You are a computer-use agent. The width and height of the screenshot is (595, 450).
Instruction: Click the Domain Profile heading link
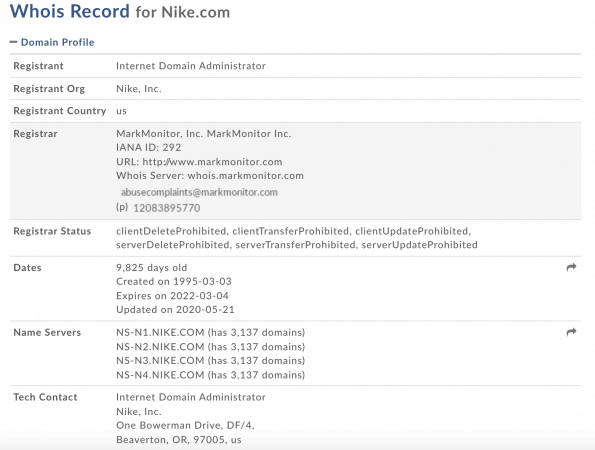[x=57, y=42]
